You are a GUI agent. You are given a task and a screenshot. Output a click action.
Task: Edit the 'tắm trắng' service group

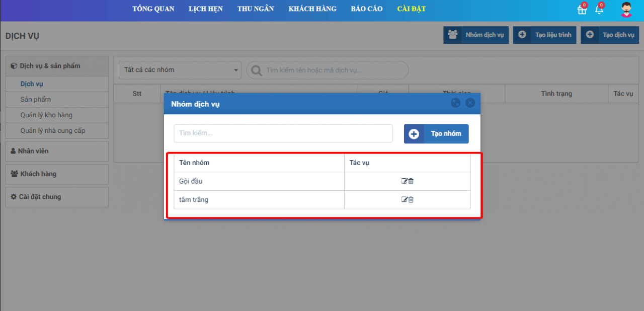point(404,200)
